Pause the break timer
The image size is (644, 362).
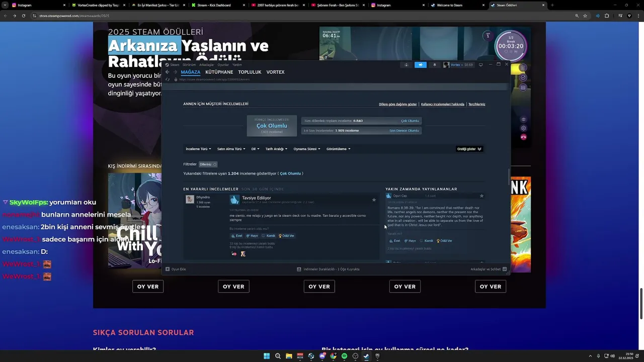click(511, 51)
